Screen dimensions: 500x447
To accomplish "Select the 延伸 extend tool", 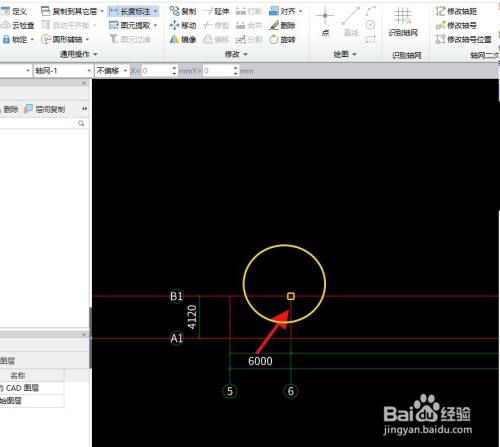I will (x=216, y=11).
